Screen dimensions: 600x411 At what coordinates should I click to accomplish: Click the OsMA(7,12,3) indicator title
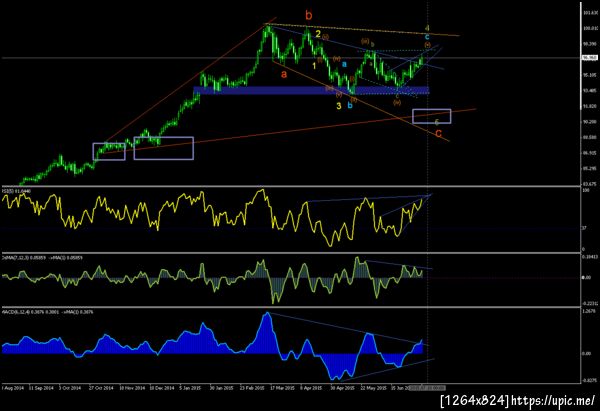(42, 258)
